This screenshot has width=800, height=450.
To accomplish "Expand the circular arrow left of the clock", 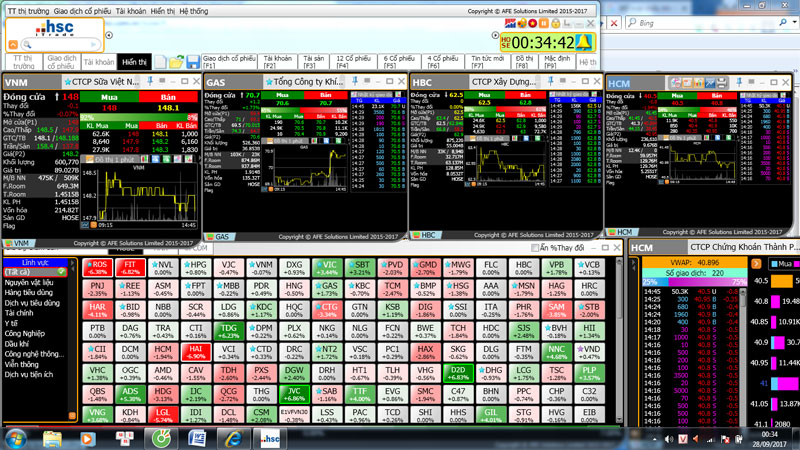I will (x=495, y=35).
